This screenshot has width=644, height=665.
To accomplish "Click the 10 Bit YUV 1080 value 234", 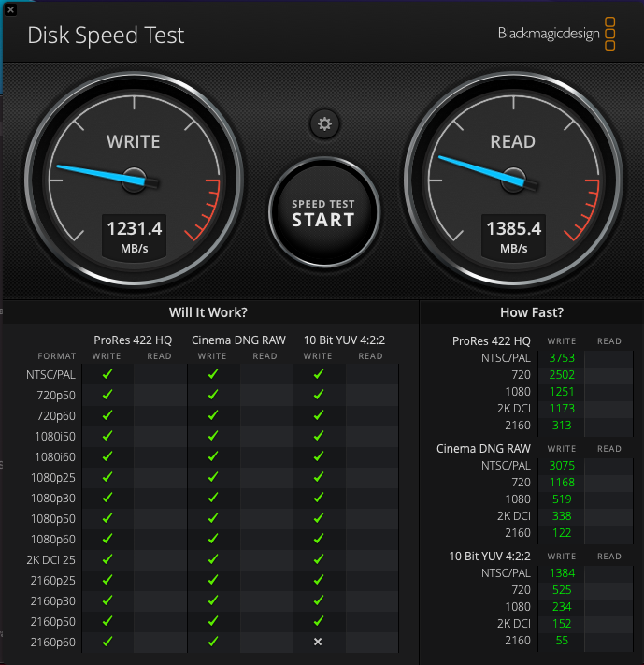I will [562, 607].
